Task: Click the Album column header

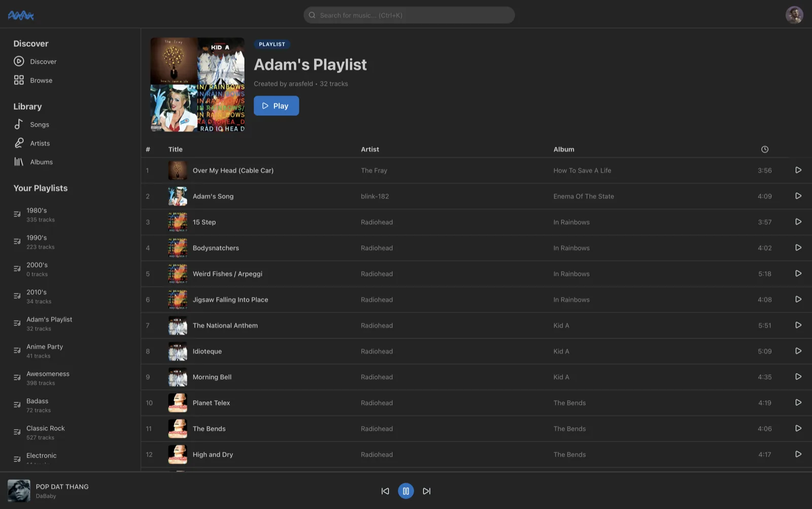Action: (564, 149)
